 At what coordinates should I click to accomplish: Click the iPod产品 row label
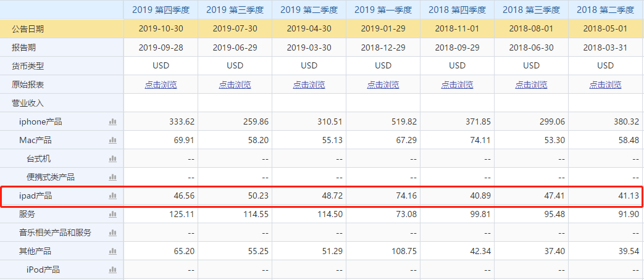[43, 270]
